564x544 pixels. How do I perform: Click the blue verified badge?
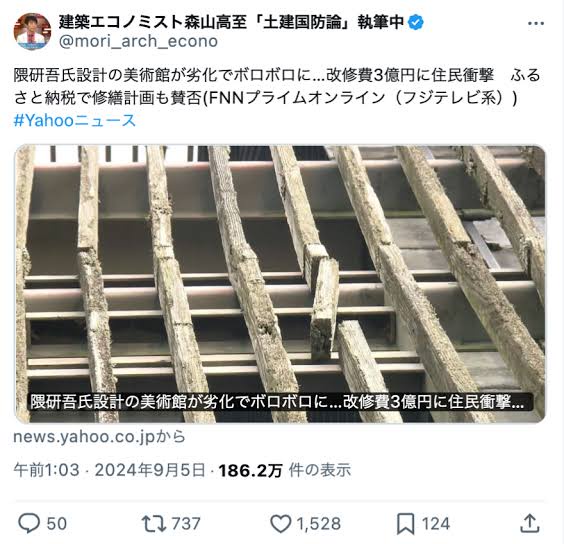[x=416, y=22]
